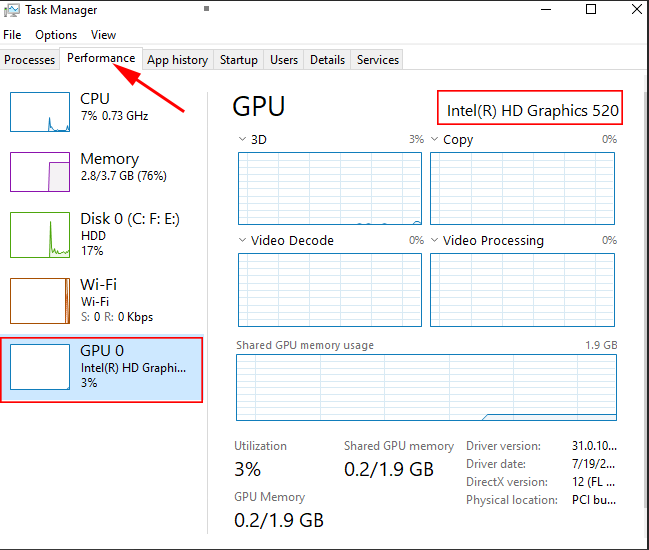The width and height of the screenshot is (649, 550).
Task: Click the GPU 0 mini graph thumbnail
Action: coord(40,367)
